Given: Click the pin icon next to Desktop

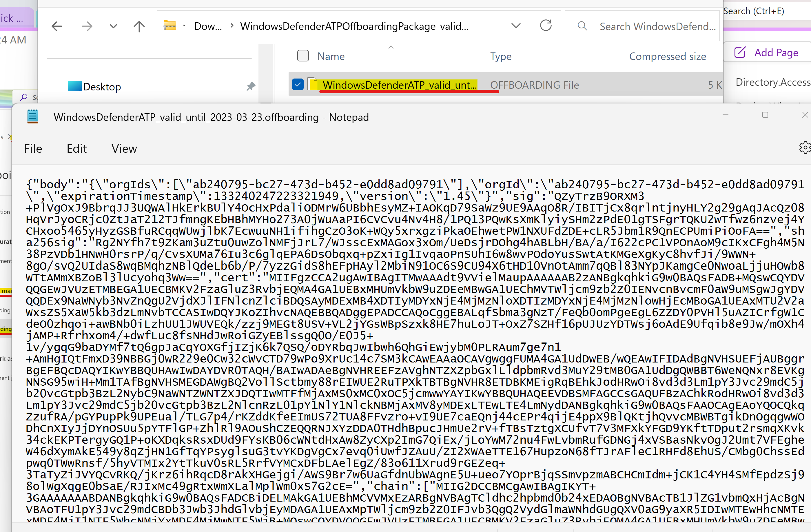Looking at the screenshot, I should coord(250,86).
